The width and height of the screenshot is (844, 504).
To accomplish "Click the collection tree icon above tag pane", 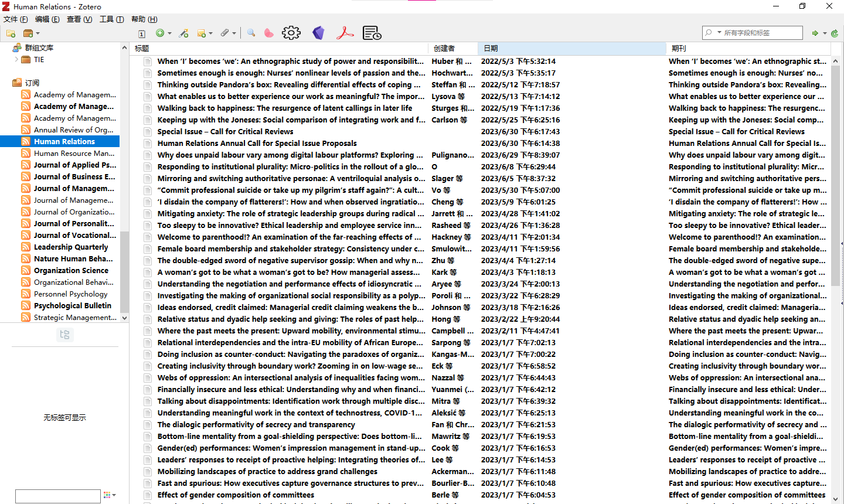I will 64,335.
